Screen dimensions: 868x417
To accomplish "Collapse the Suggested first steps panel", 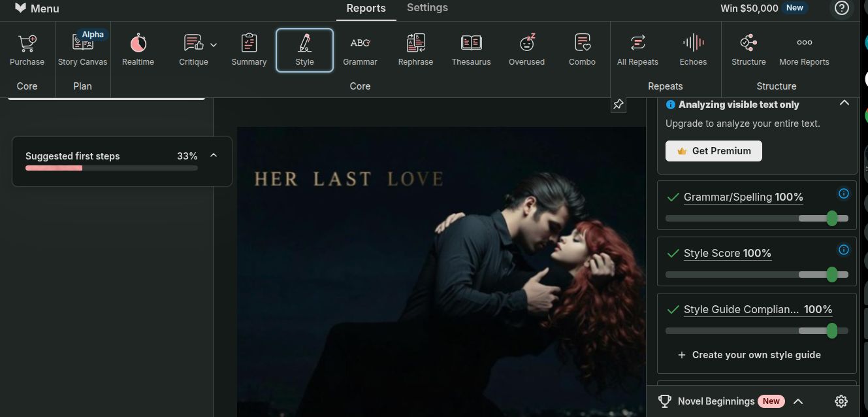I will point(214,156).
